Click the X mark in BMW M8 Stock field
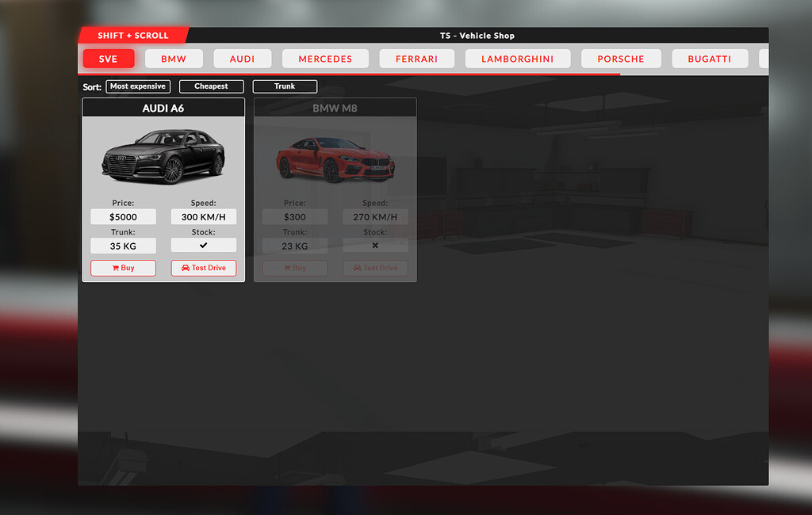This screenshot has width=812, height=515. [374, 245]
